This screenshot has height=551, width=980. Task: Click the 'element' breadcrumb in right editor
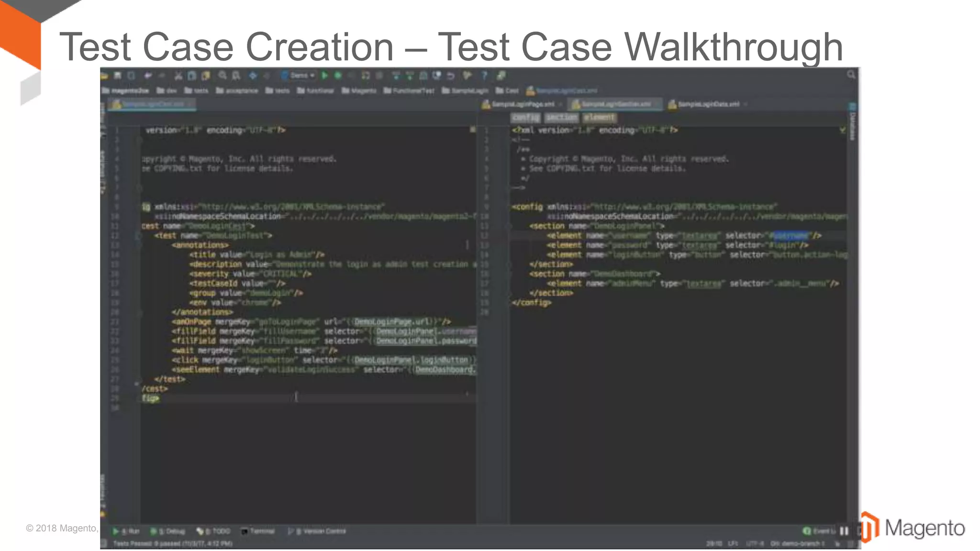point(599,117)
